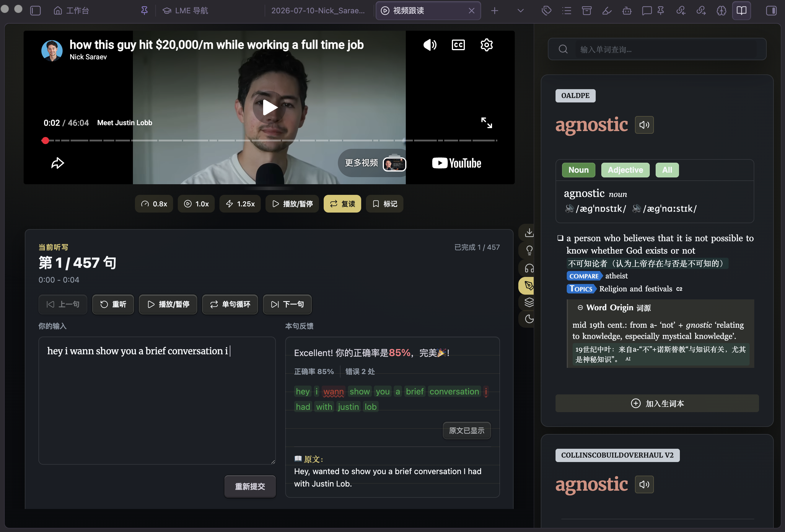
Task: Toggle closed captions on the video
Action: tap(458, 45)
